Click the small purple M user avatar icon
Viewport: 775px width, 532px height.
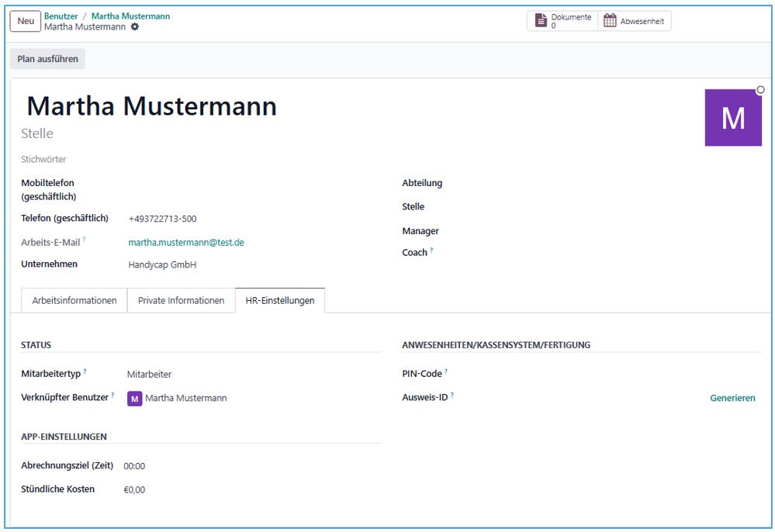click(135, 399)
